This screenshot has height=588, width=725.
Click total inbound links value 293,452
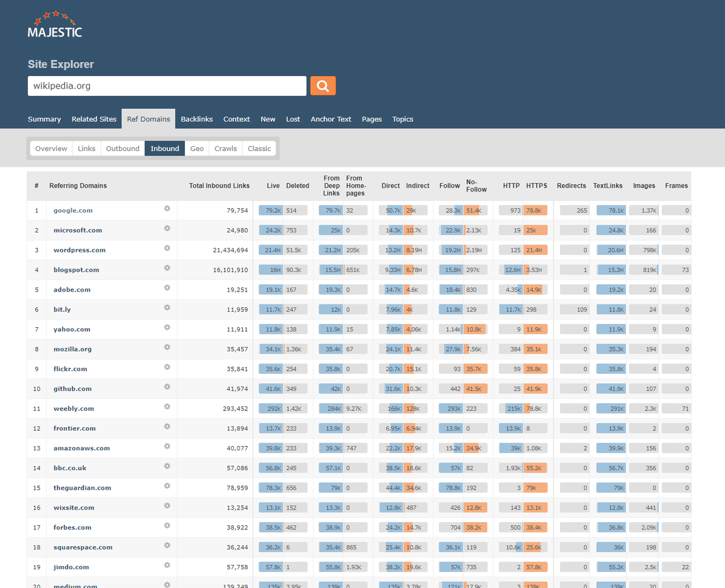pos(235,409)
